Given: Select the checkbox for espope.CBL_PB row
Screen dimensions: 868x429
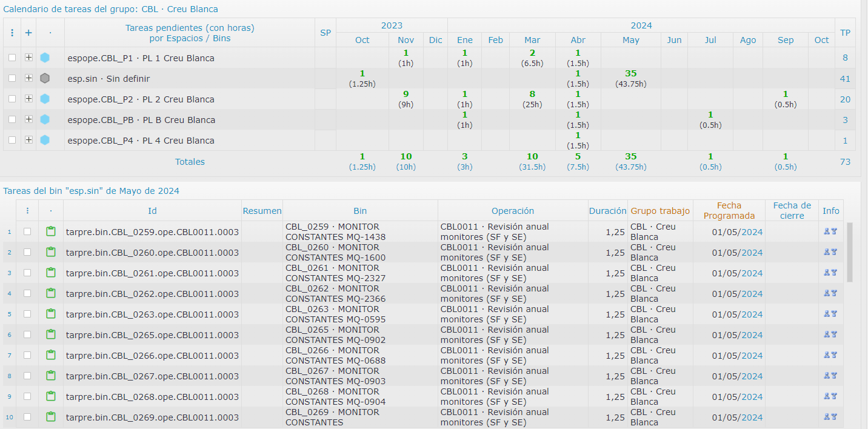Looking at the screenshot, I should pos(12,119).
